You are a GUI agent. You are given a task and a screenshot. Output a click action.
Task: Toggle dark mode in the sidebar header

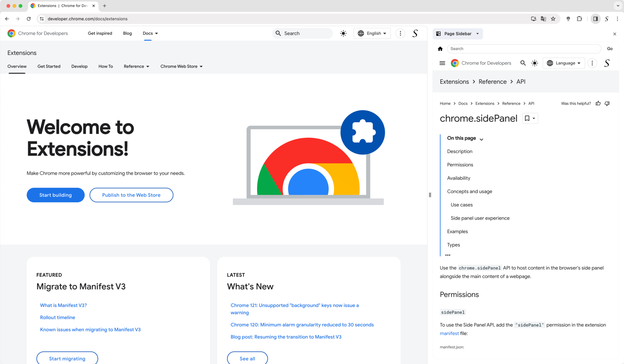pyautogui.click(x=535, y=63)
